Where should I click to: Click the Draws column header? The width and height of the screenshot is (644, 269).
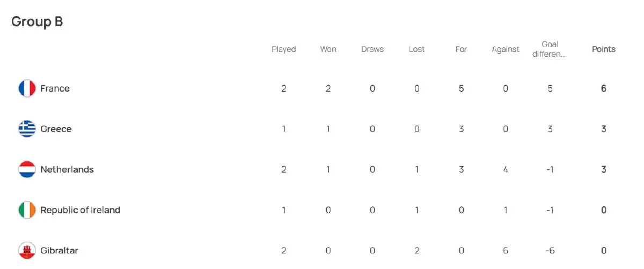(x=372, y=49)
